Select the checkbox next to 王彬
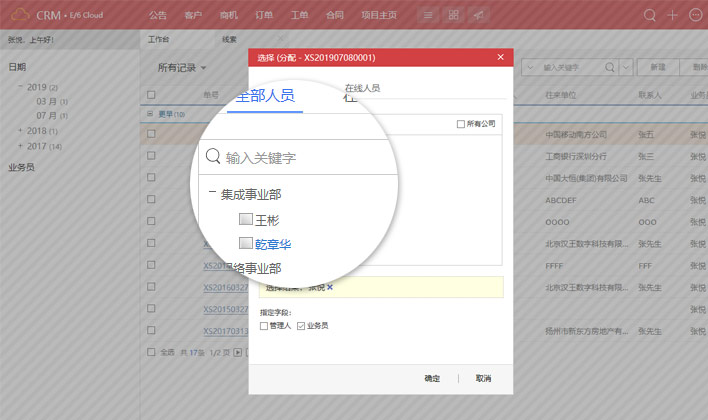This screenshot has height=420, width=708. [246, 219]
